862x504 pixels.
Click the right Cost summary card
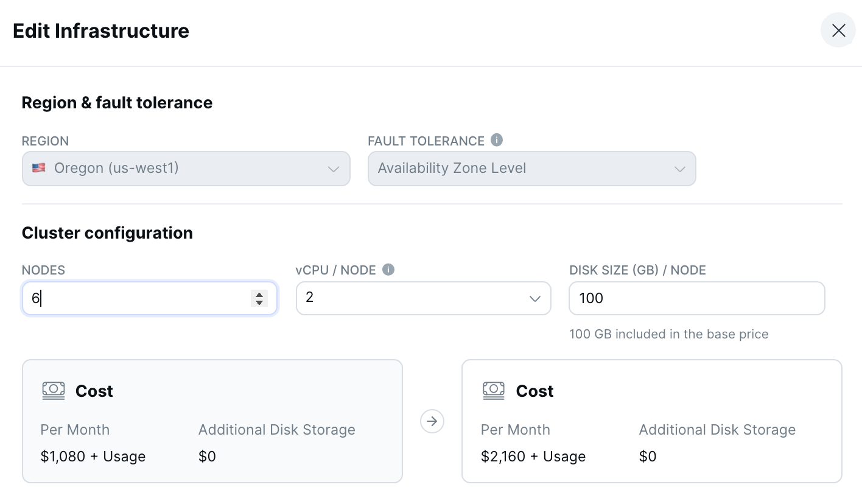tap(651, 421)
